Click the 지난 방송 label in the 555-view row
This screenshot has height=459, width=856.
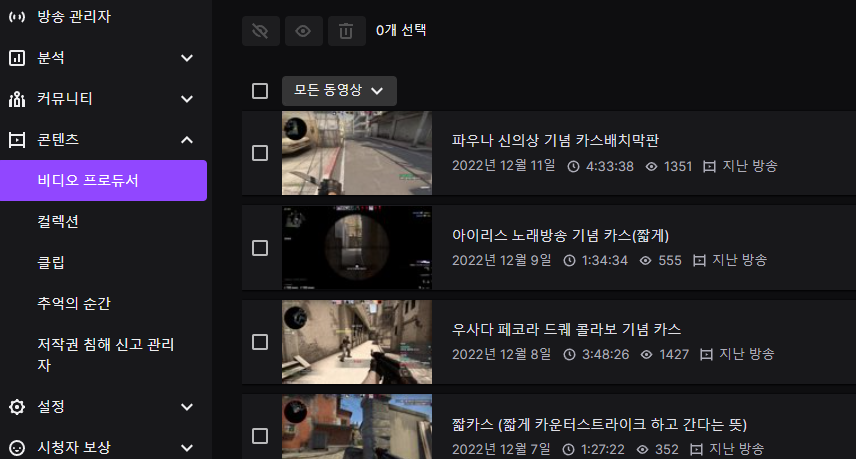coord(740,260)
